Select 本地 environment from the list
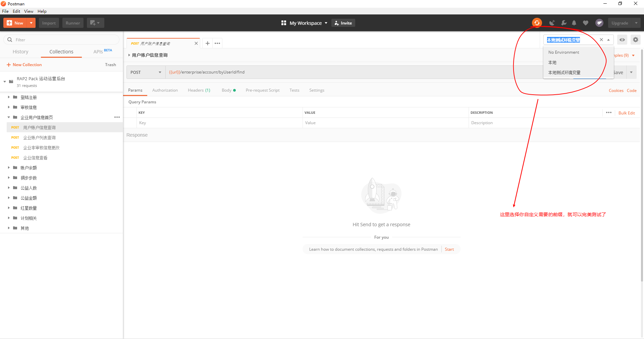 pos(552,62)
